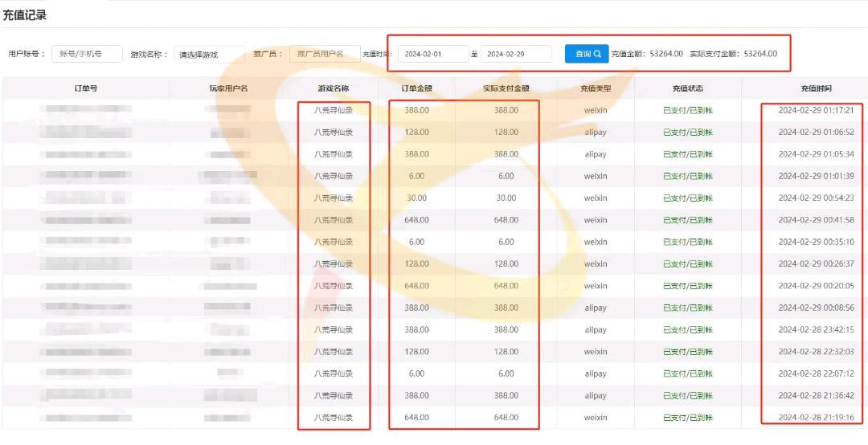This screenshot has width=868, height=445.
Task: Click the 玩家用户名 column header
Action: tap(229, 88)
